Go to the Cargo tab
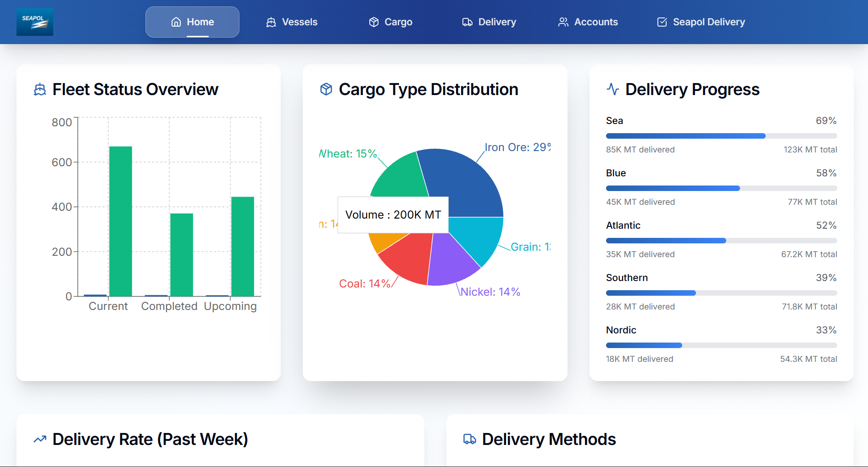The width and height of the screenshot is (868, 467). click(x=391, y=22)
